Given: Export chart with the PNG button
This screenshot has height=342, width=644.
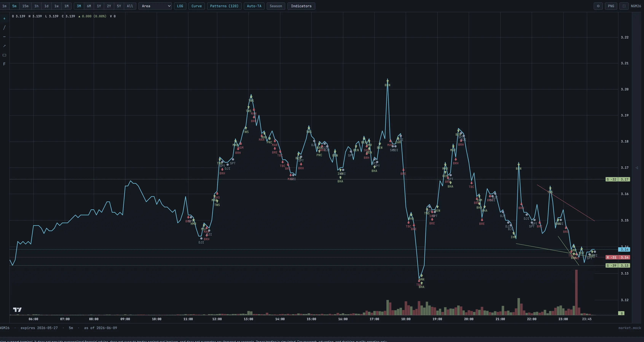Looking at the screenshot, I should tap(611, 6).
